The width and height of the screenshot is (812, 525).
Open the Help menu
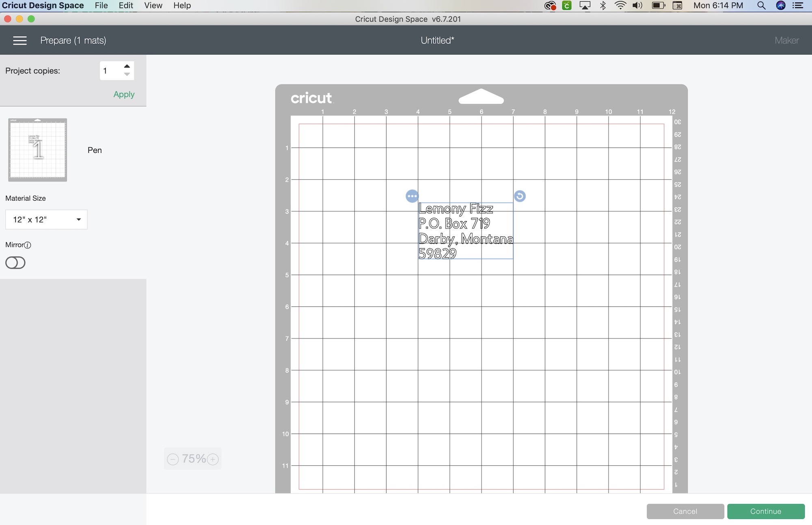[x=182, y=6]
